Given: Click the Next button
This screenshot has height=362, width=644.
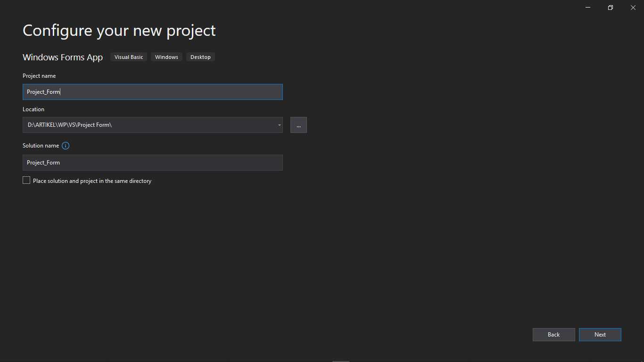Looking at the screenshot, I should [600, 335].
